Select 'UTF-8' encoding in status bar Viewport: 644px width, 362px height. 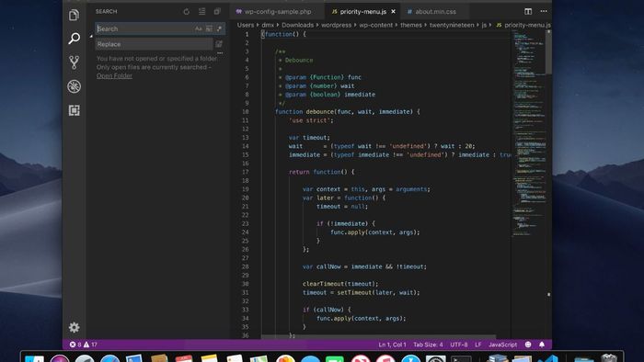(459, 345)
